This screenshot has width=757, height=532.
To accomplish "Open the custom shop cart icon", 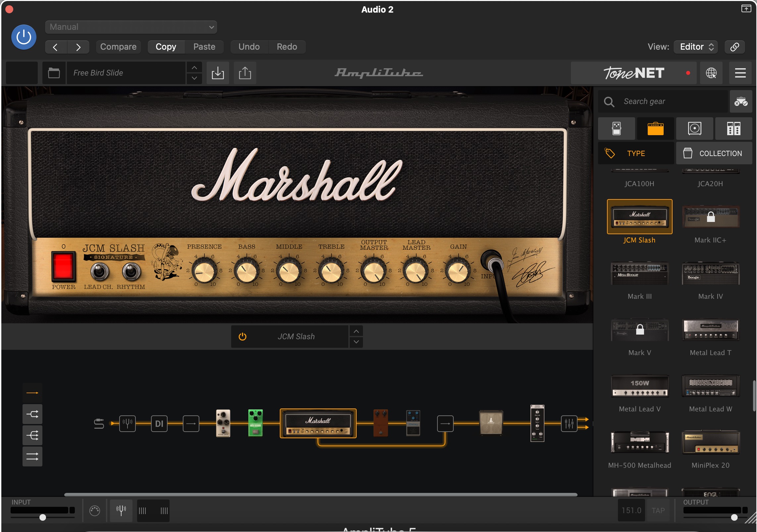I will (x=741, y=101).
